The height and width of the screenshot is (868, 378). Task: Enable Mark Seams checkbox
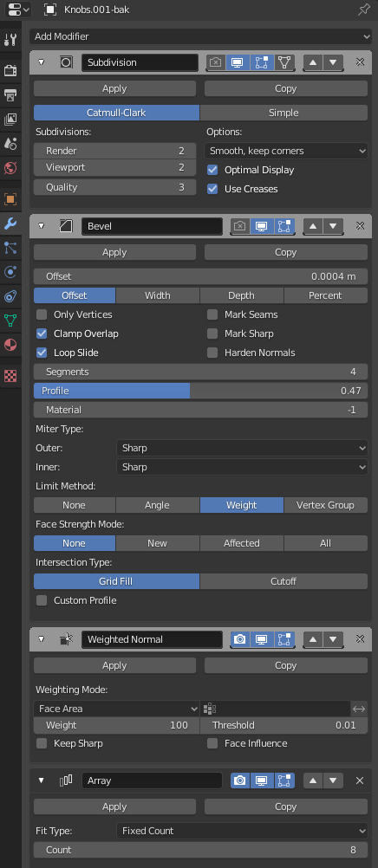[212, 314]
